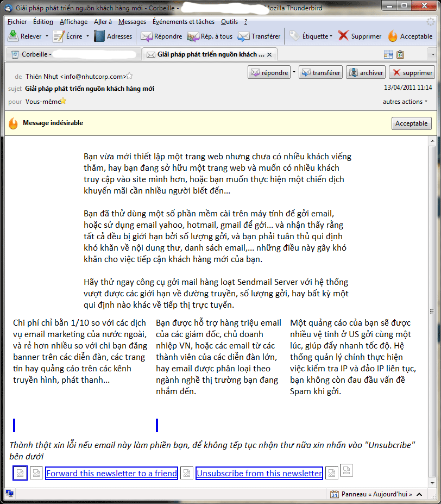Viewport: 441px width, 504px height.
Task: Toggle the online/offline status icon in status bar
Action: click(10, 493)
